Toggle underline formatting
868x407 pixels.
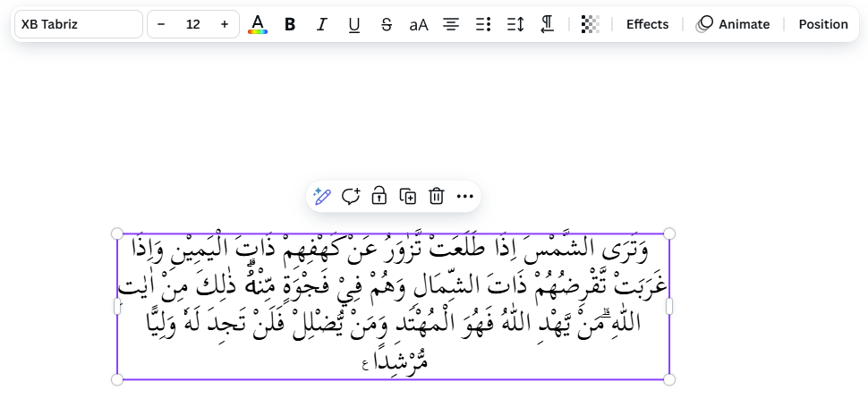point(354,24)
